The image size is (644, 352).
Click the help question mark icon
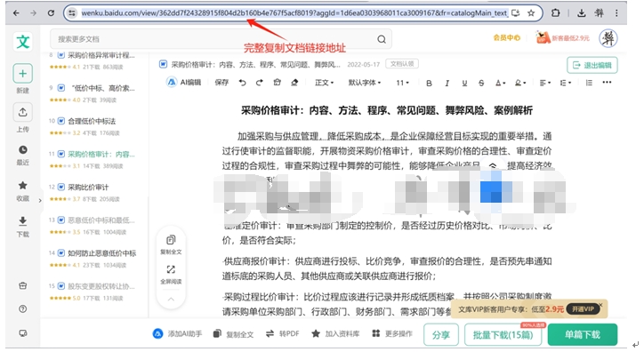(x=22, y=309)
